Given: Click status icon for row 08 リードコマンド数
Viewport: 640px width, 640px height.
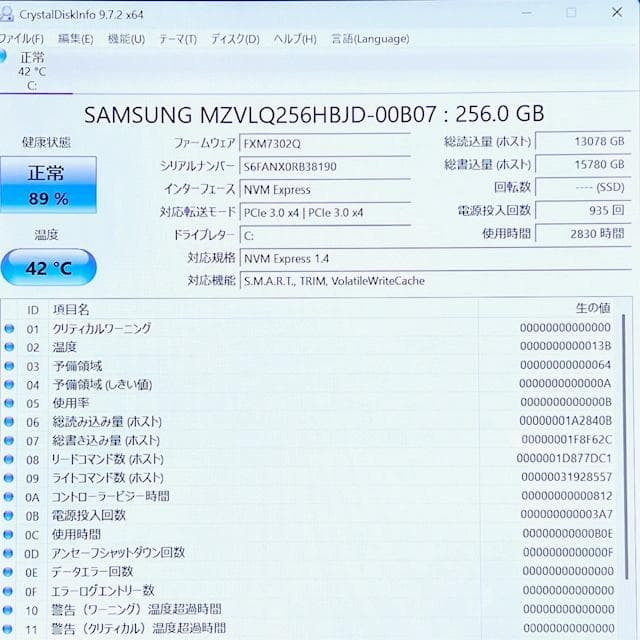Looking at the screenshot, I should click(9, 459).
